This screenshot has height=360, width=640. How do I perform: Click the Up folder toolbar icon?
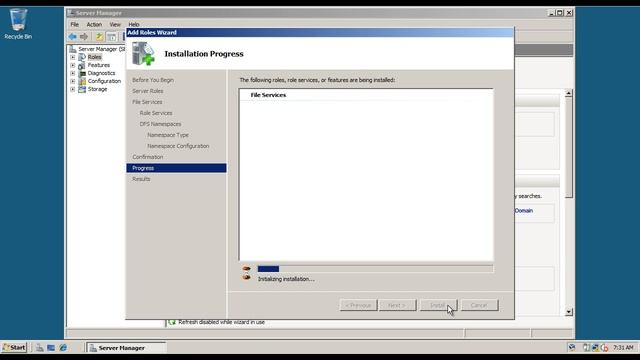click(99, 37)
